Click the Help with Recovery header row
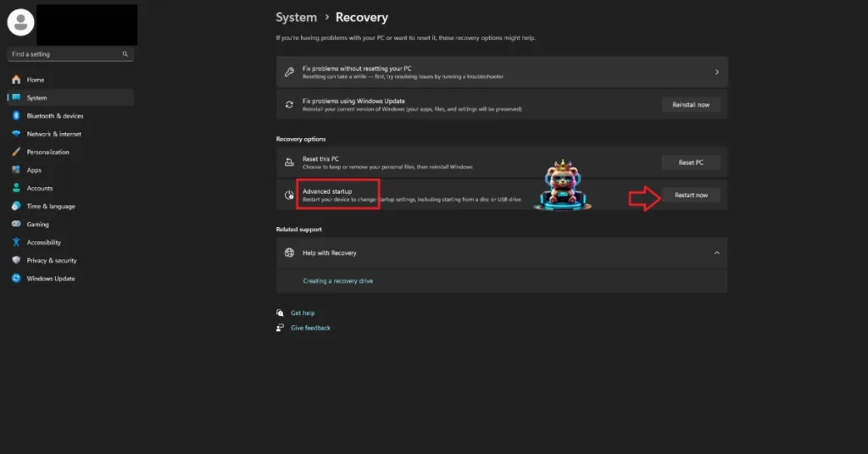 click(x=502, y=252)
